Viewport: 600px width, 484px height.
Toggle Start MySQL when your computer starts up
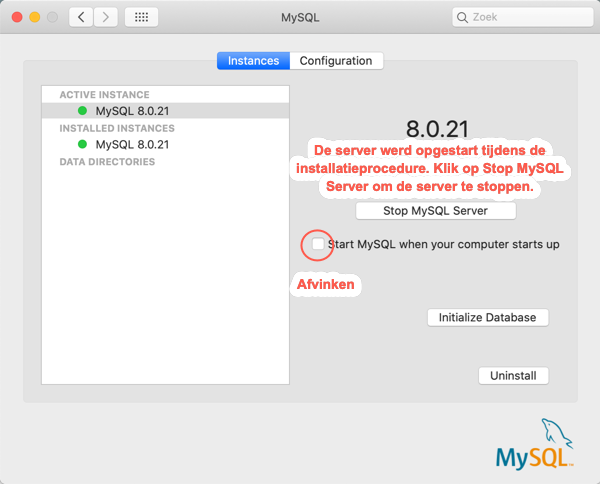click(x=318, y=244)
